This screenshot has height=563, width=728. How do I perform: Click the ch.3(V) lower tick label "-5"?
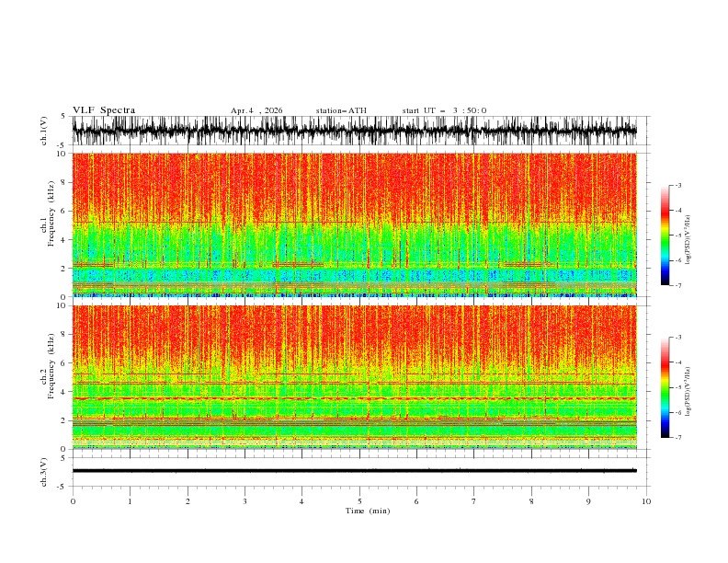[x=63, y=487]
